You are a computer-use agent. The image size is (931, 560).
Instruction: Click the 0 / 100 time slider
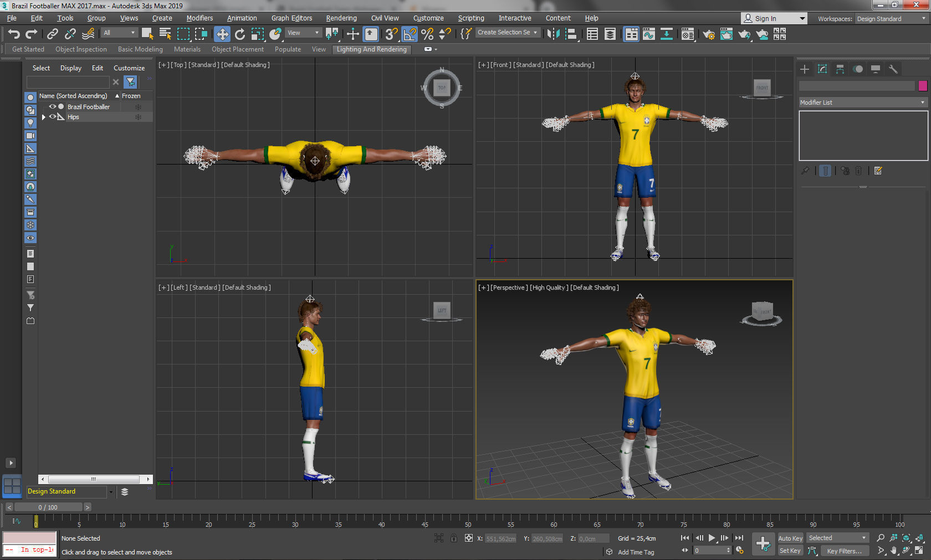click(48, 507)
